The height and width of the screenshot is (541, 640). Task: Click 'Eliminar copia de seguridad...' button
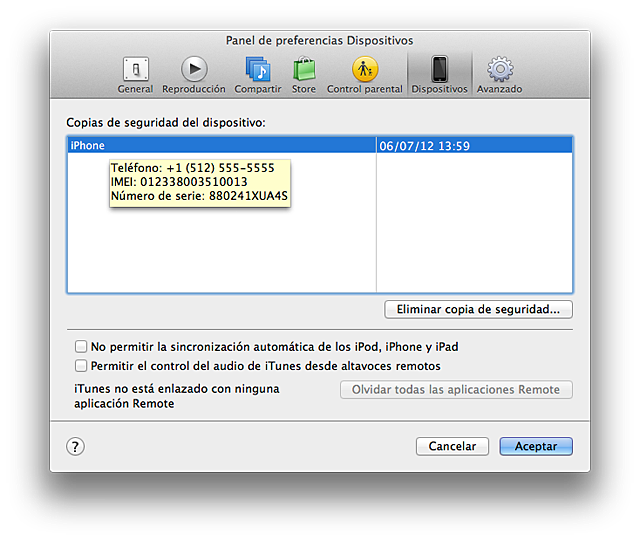(x=478, y=309)
